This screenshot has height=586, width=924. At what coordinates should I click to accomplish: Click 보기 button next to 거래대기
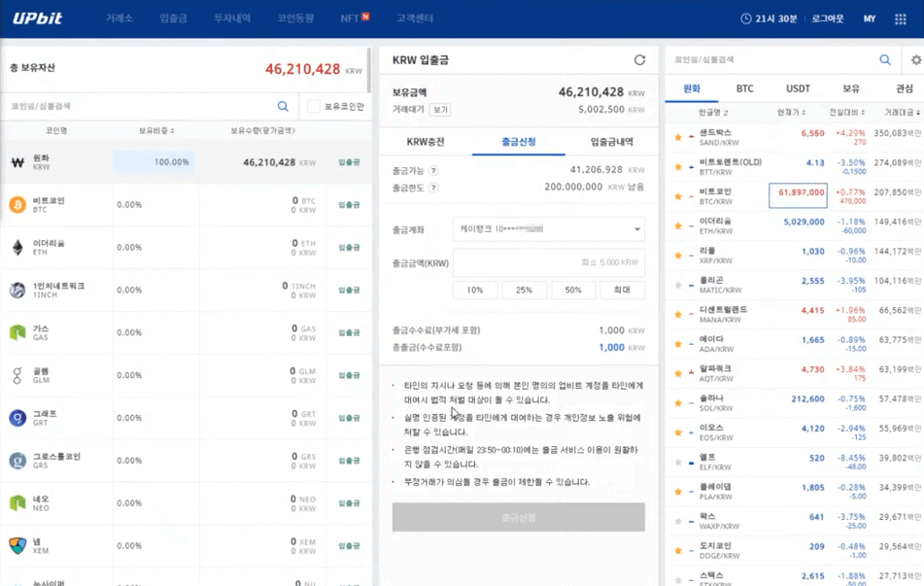pyautogui.click(x=440, y=110)
